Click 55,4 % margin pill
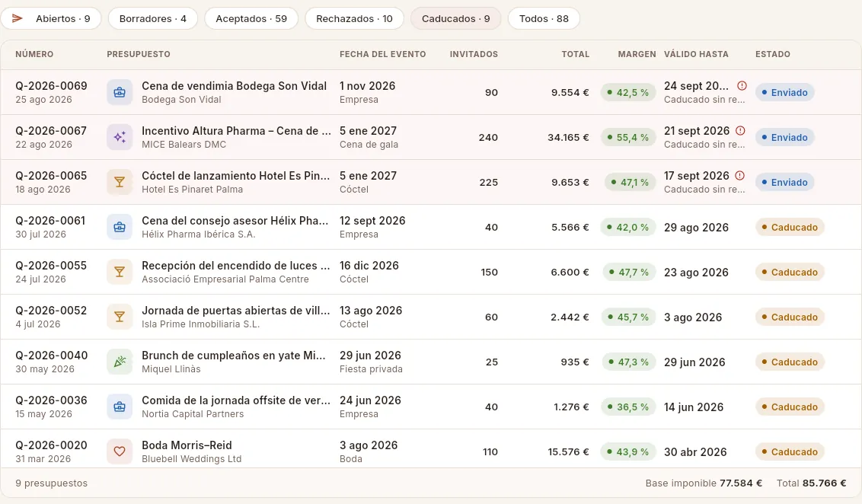862x504 pixels. click(x=627, y=137)
